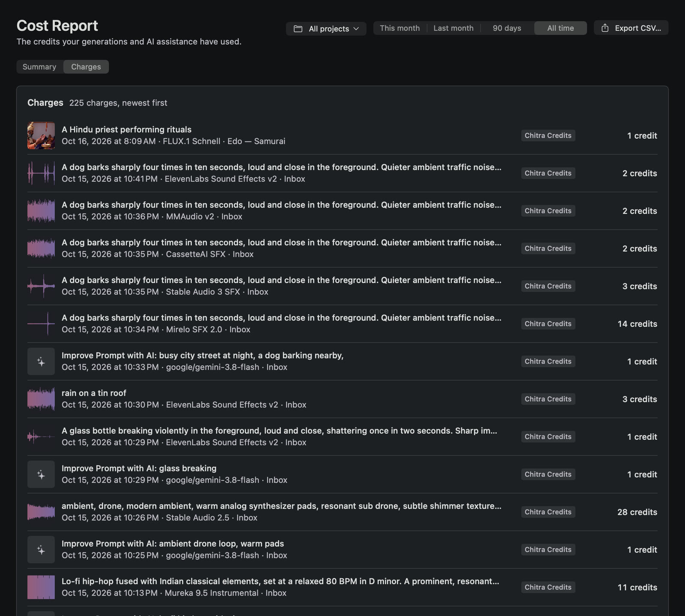Click the Stable Audio 3 SFX waveform icon
Viewport: 685px width, 616px height.
(41, 286)
